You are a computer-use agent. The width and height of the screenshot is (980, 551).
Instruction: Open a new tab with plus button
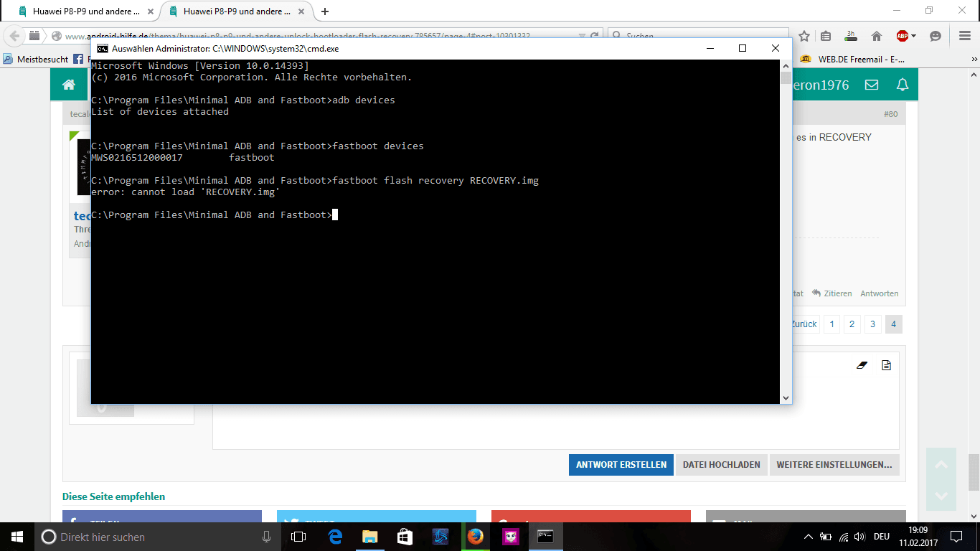(325, 11)
